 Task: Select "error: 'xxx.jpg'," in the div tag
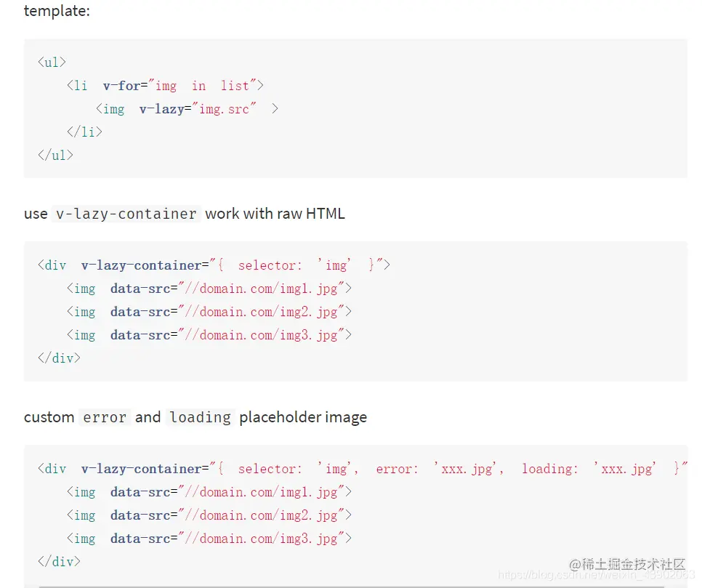pos(440,468)
